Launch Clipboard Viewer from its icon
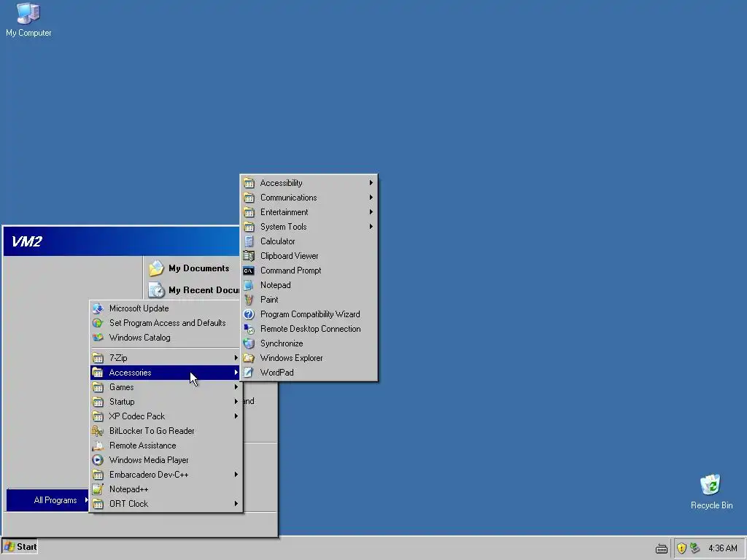The width and height of the screenshot is (747, 560). [x=249, y=256]
